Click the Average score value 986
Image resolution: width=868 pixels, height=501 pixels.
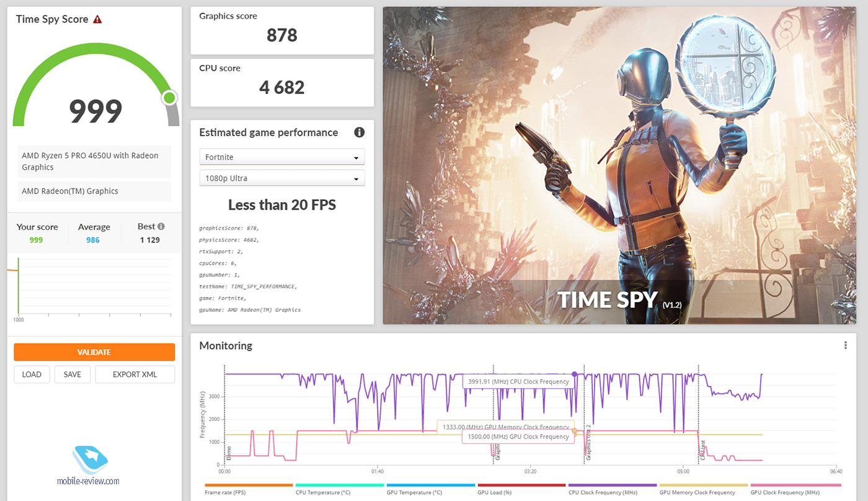point(93,240)
